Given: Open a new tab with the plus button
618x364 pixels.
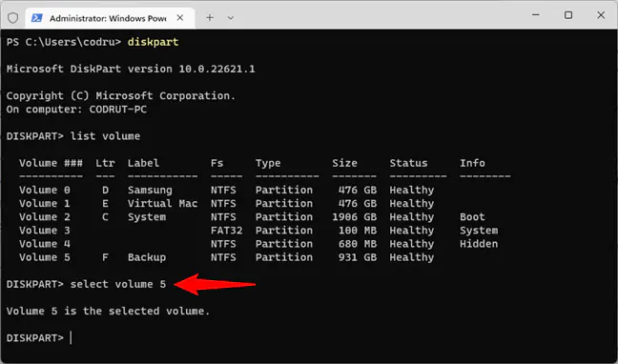Looking at the screenshot, I should [x=210, y=18].
